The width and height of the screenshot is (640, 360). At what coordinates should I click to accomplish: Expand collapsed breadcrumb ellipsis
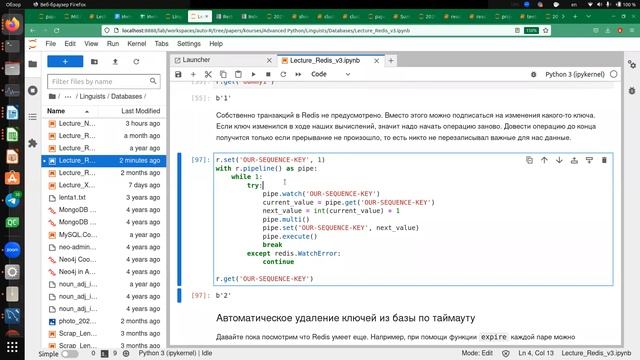pos(68,97)
